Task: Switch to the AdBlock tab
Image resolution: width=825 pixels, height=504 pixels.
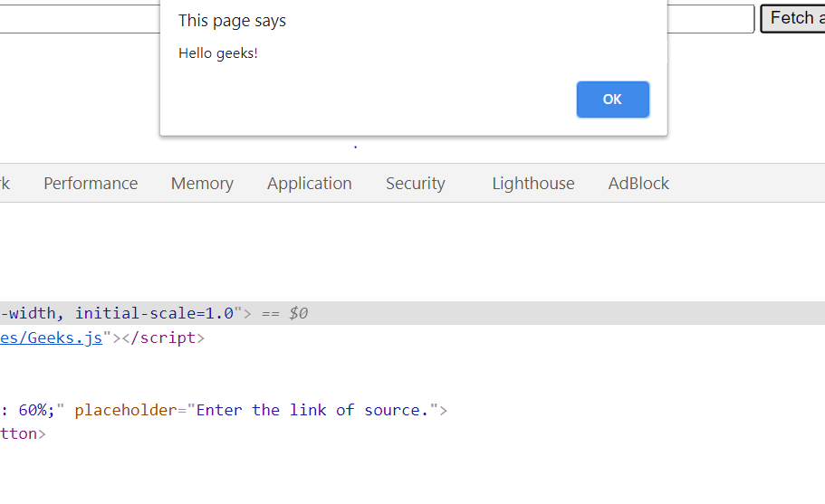Action: click(x=638, y=184)
